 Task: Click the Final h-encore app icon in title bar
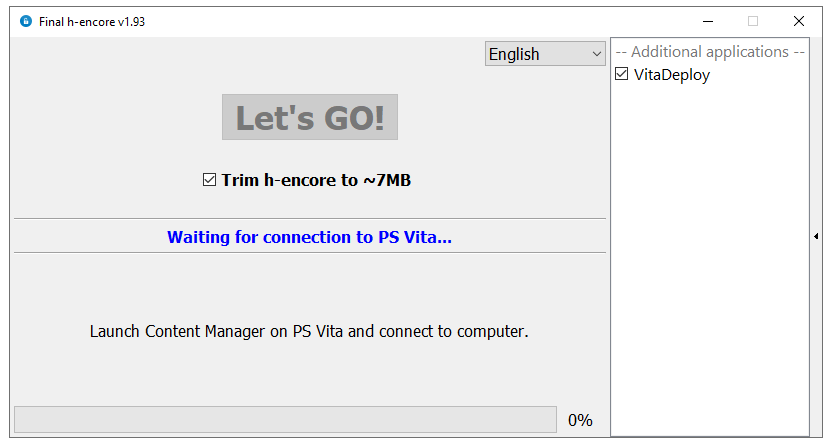click(26, 21)
